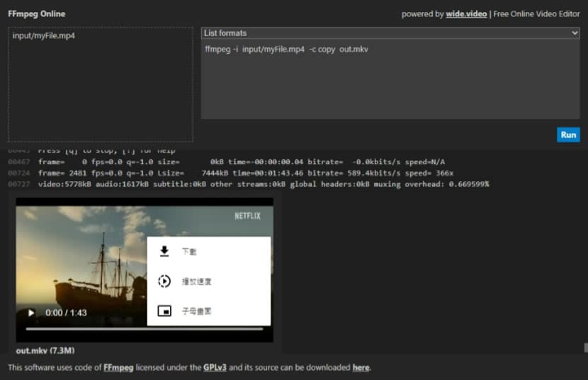Viewport: 588px width, 380px height.
Task: Click the download arrow icon in popup menu
Action: pos(164,251)
